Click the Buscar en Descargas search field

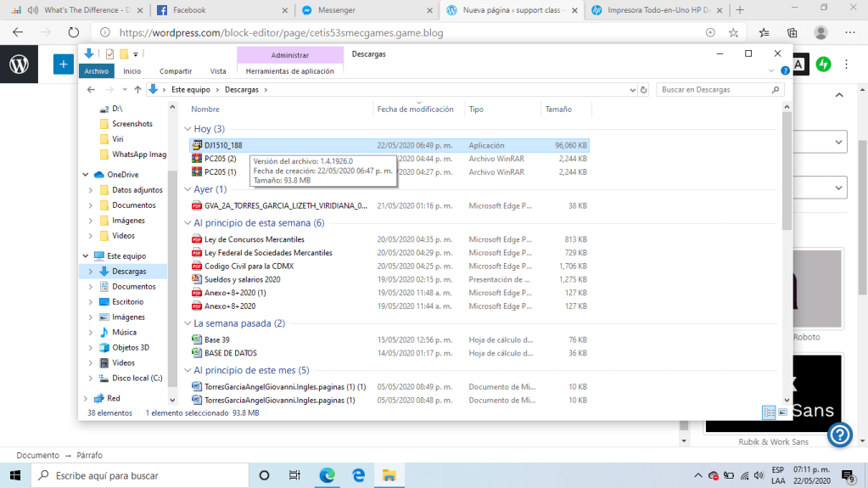click(x=713, y=89)
